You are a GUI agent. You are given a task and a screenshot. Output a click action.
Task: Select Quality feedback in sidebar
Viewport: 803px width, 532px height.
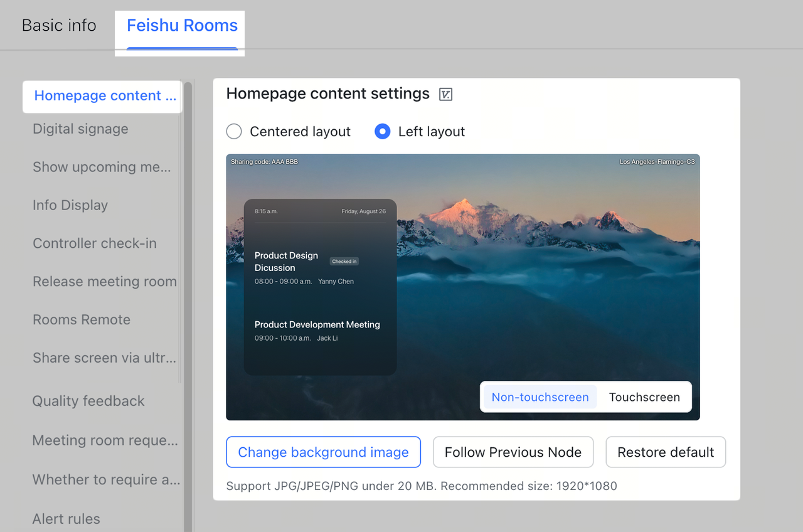tap(88, 402)
